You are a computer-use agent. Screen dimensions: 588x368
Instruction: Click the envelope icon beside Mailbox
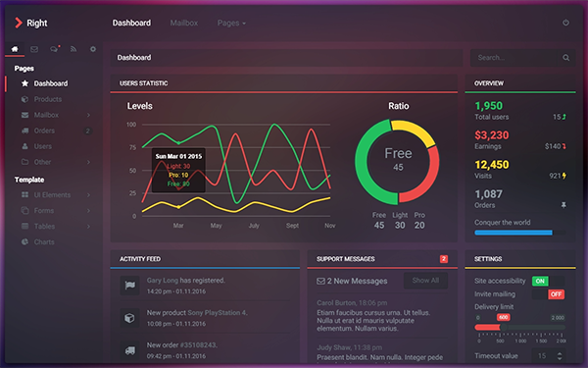(24, 115)
